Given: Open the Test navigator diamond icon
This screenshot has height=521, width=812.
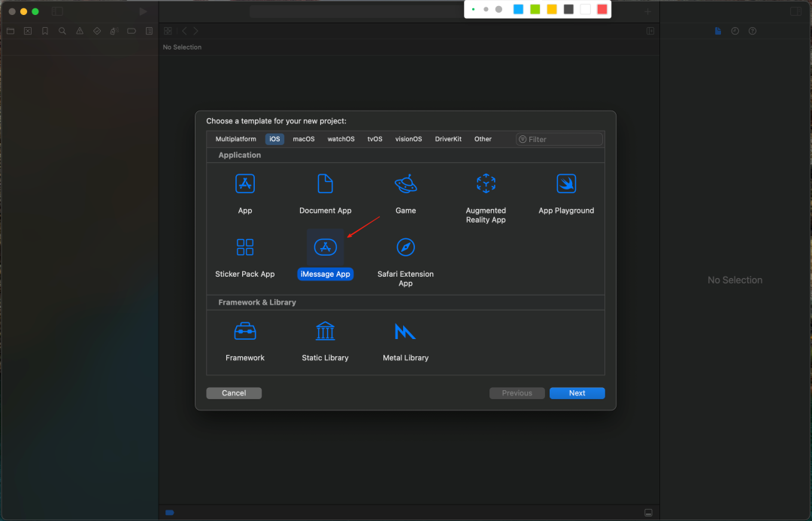Looking at the screenshot, I should 97,31.
